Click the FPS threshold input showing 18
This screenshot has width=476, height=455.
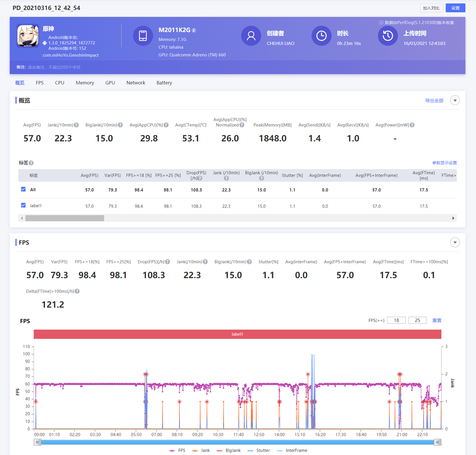pyautogui.click(x=396, y=320)
